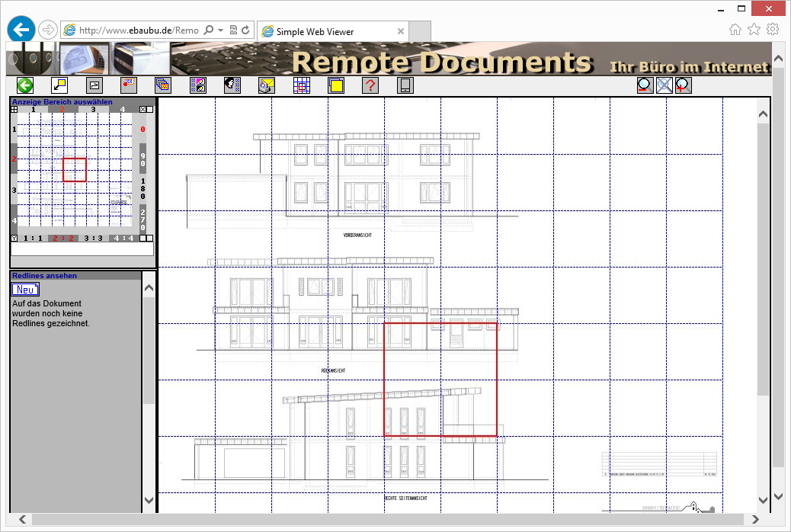Open a new browser tab
This screenshot has height=532, width=791.
(420, 31)
